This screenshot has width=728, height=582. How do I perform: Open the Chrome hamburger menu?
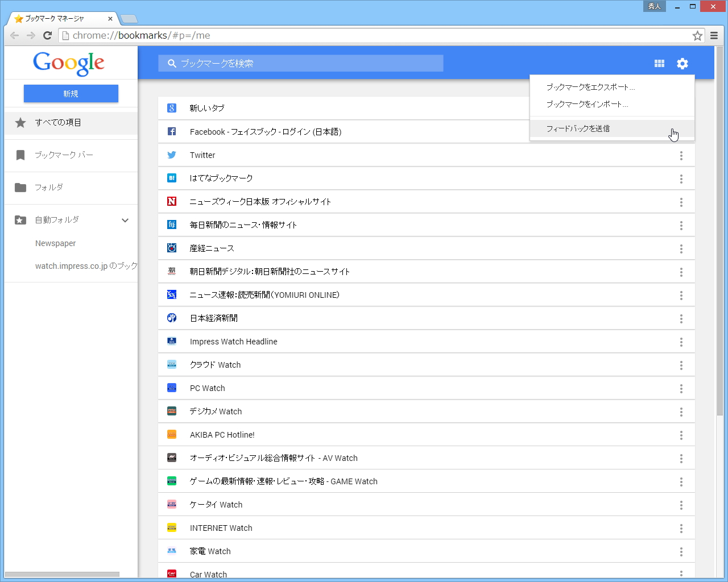pyautogui.click(x=714, y=35)
